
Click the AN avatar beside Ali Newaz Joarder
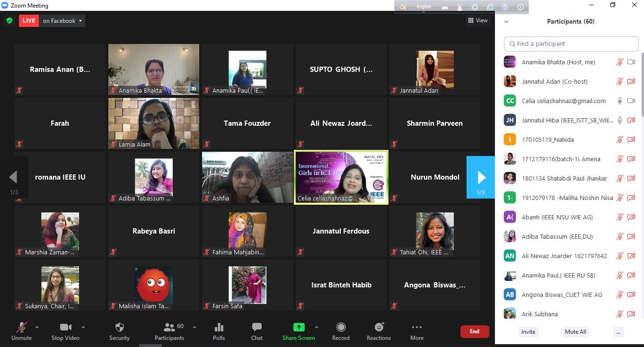[510, 256]
